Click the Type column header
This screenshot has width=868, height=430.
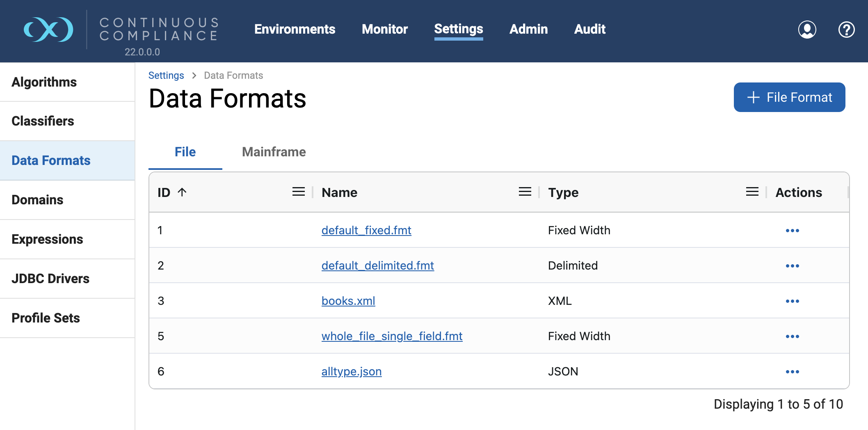pos(563,192)
